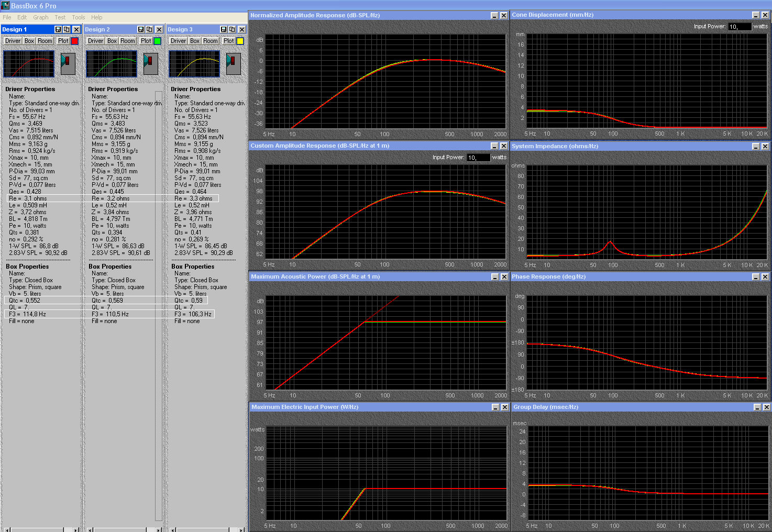Click the speaker box icon in Design 1
This screenshot has width=772, height=532.
pyautogui.click(x=68, y=63)
